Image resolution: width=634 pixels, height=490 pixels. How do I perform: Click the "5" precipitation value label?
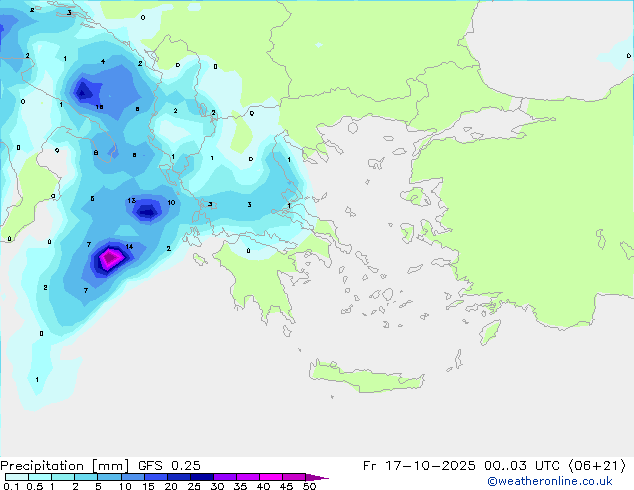point(92,199)
